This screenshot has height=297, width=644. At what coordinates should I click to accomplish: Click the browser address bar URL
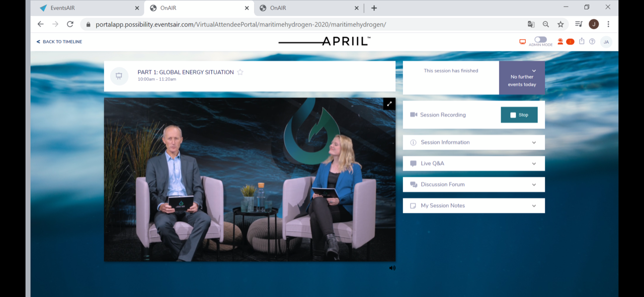point(240,24)
